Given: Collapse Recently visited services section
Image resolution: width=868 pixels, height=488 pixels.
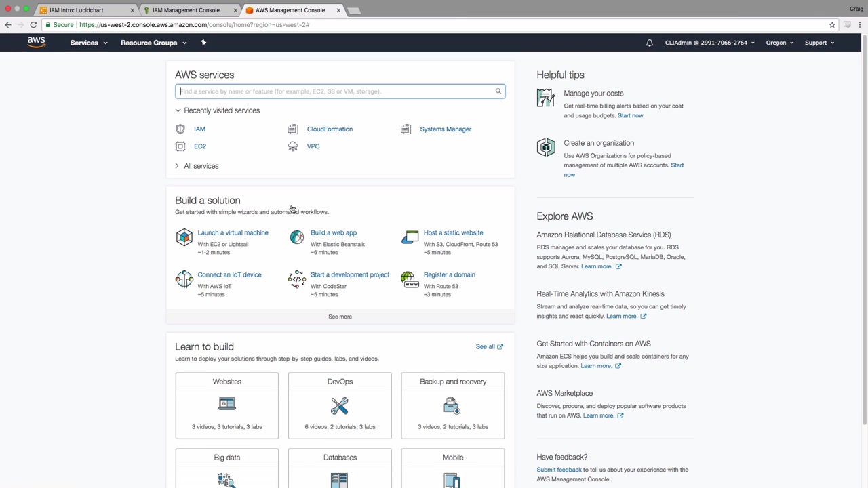Looking at the screenshot, I should pos(218,110).
